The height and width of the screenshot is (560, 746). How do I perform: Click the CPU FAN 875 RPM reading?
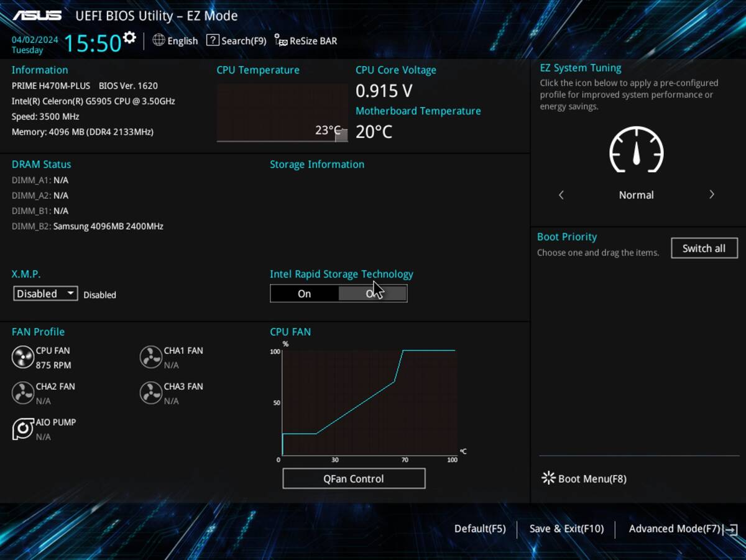(x=53, y=365)
